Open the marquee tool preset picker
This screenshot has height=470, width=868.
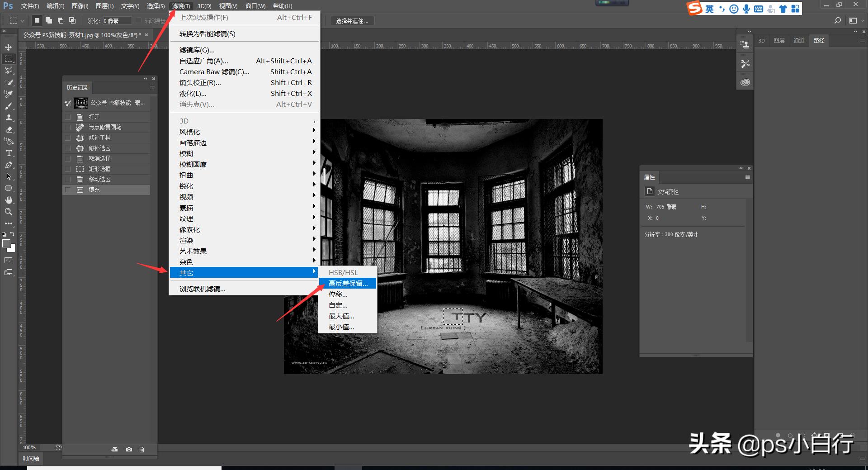pyautogui.click(x=17, y=21)
